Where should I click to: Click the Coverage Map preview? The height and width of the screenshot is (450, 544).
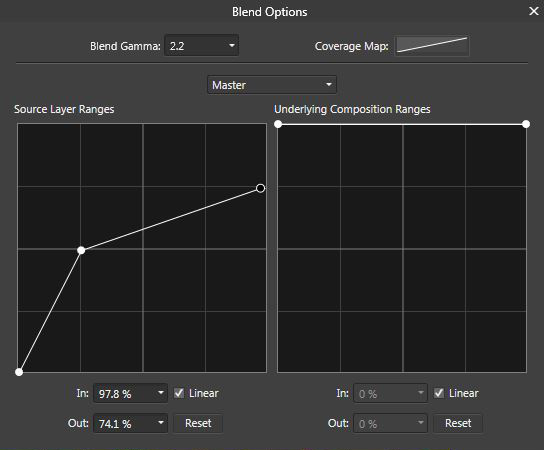click(x=432, y=45)
